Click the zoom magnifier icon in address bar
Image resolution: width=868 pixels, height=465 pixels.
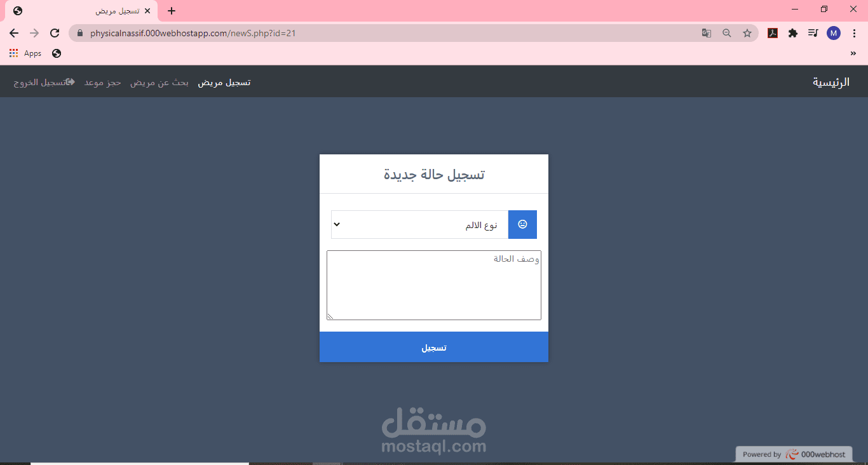click(727, 33)
